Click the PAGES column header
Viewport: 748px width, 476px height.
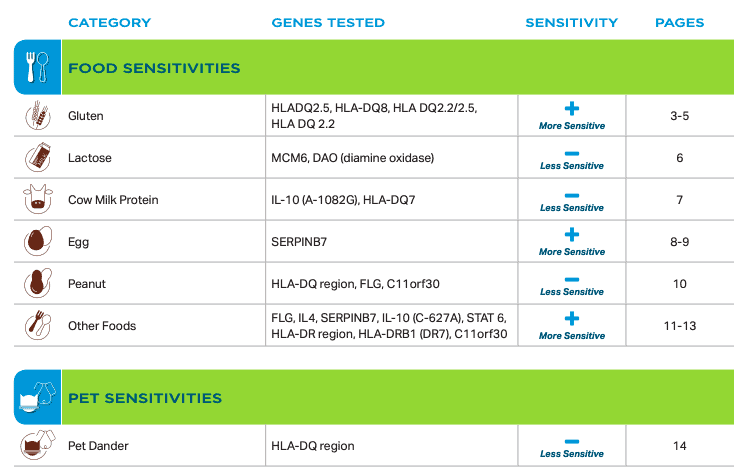(679, 22)
